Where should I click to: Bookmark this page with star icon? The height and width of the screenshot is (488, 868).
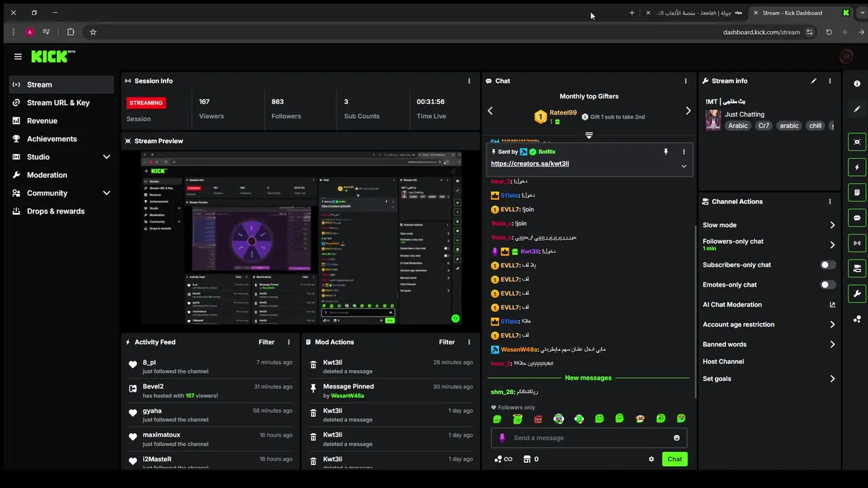coord(93,32)
